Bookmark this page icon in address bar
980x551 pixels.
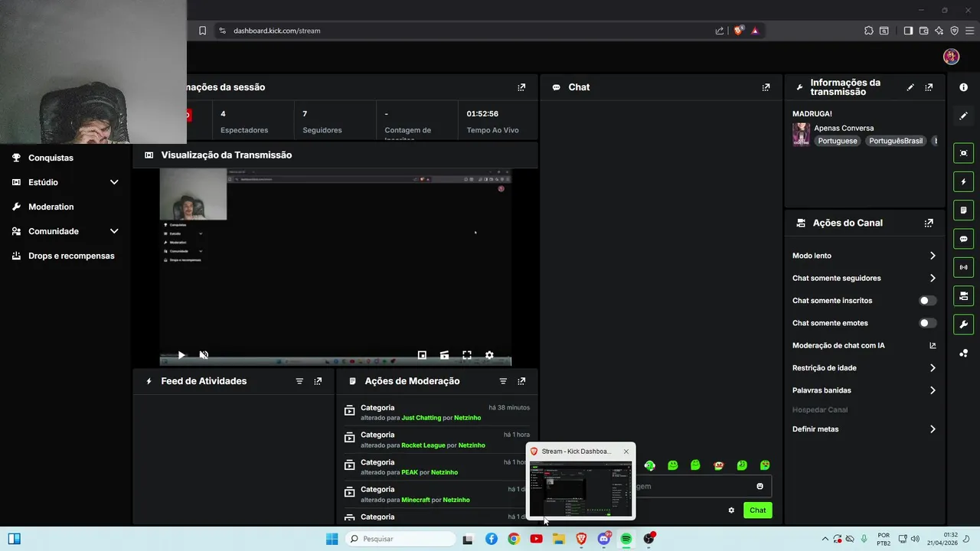click(x=202, y=31)
